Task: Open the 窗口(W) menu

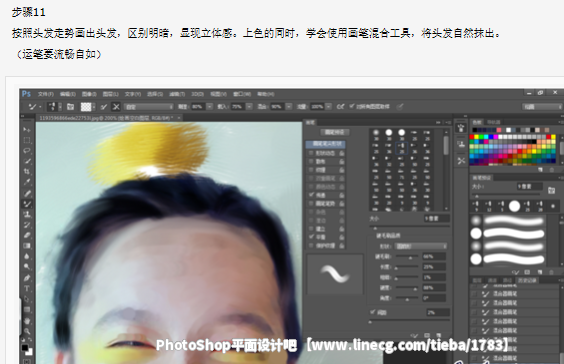Action: coord(242,94)
